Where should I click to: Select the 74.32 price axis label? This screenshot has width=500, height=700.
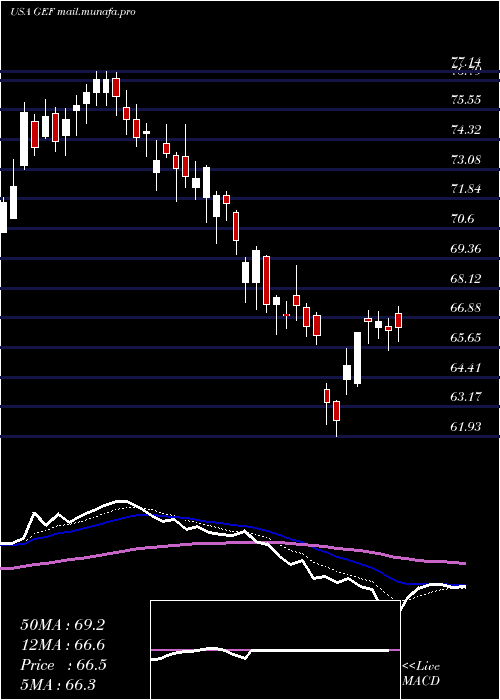[466, 129]
